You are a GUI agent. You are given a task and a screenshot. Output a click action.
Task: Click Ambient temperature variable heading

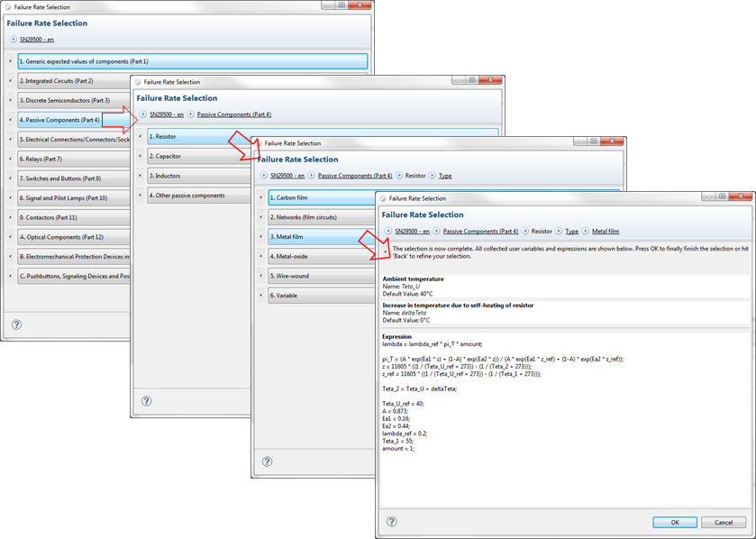point(414,279)
